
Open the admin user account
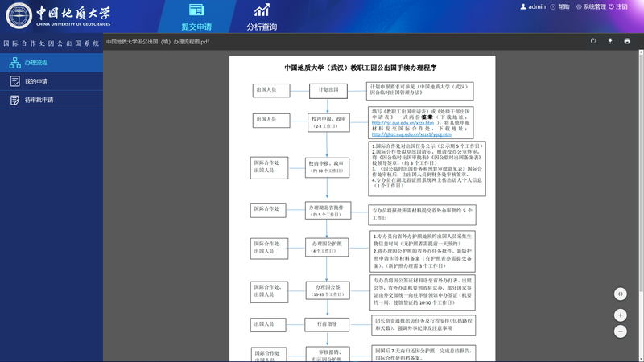click(x=533, y=6)
